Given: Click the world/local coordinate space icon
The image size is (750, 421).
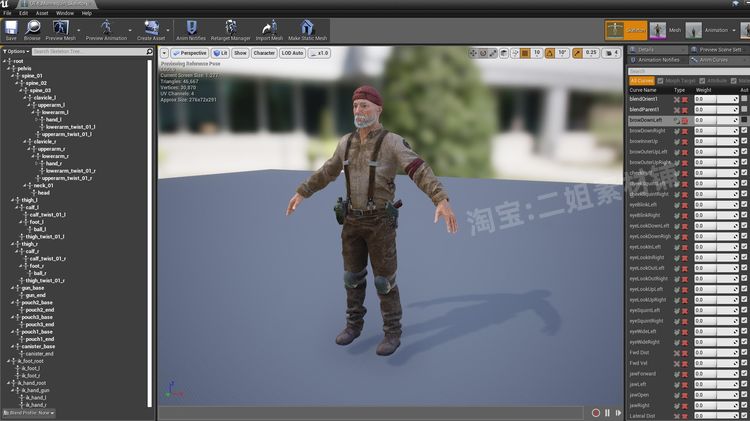Looking at the screenshot, I should [504, 53].
